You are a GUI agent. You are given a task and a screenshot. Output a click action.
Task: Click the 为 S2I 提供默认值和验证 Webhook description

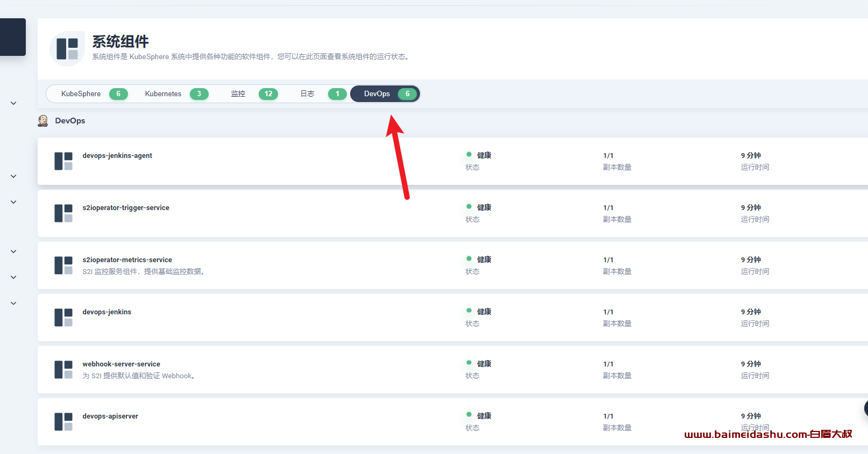(x=139, y=376)
